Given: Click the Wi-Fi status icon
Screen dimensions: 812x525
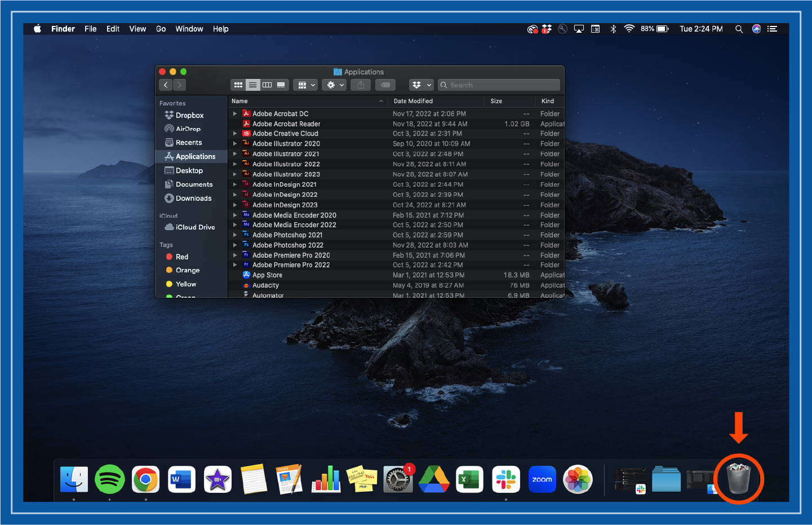Looking at the screenshot, I should coord(629,29).
